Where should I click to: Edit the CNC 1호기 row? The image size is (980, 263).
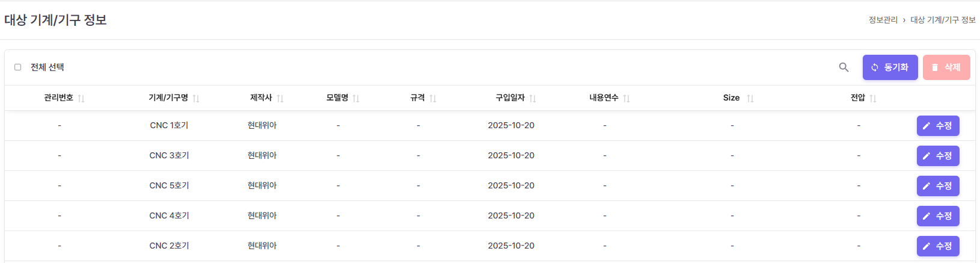(937, 126)
